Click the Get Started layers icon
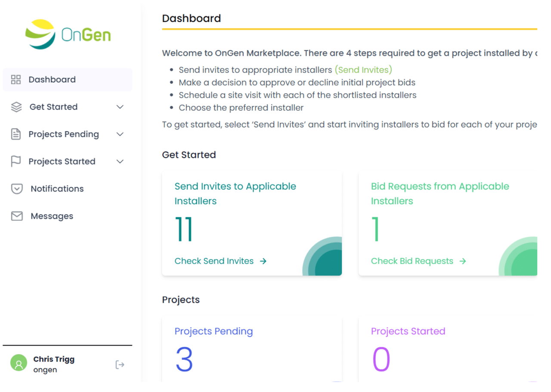 16,107
